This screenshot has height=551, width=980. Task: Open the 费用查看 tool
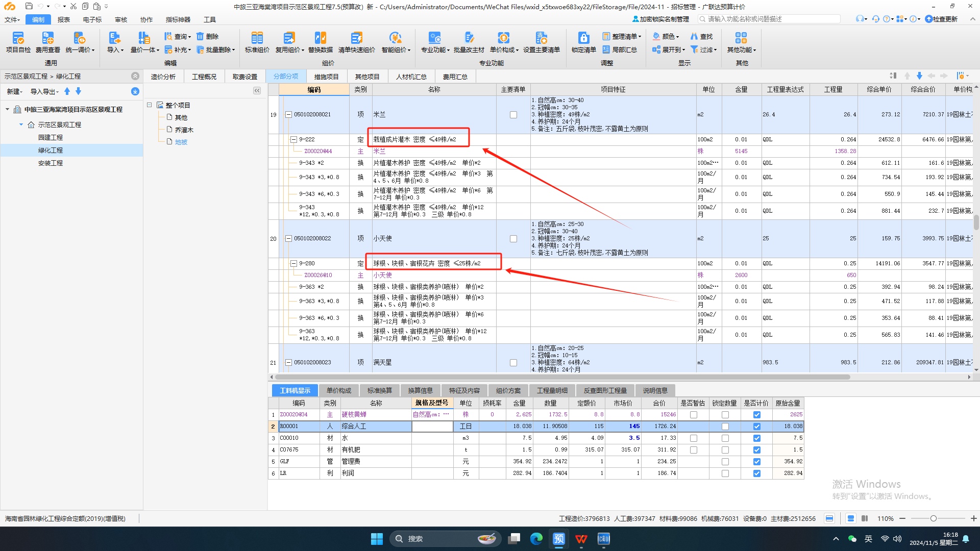tap(48, 42)
